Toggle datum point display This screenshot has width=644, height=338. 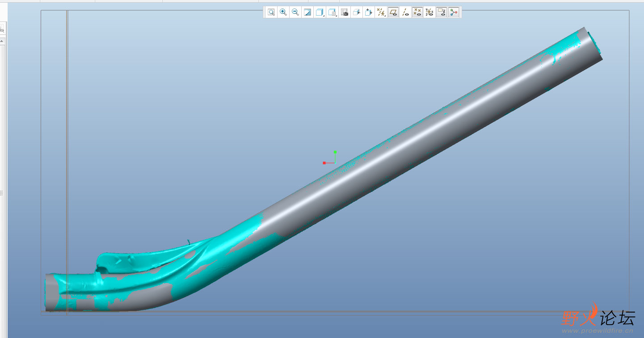pyautogui.click(x=417, y=13)
